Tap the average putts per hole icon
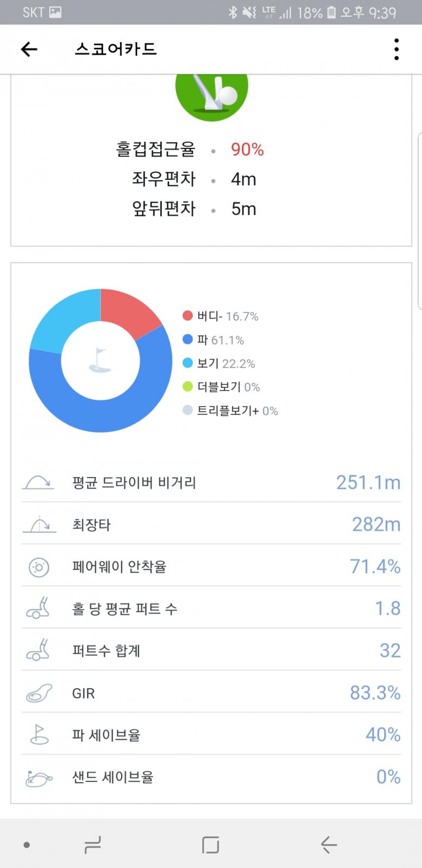The image size is (422, 868). coord(38,609)
